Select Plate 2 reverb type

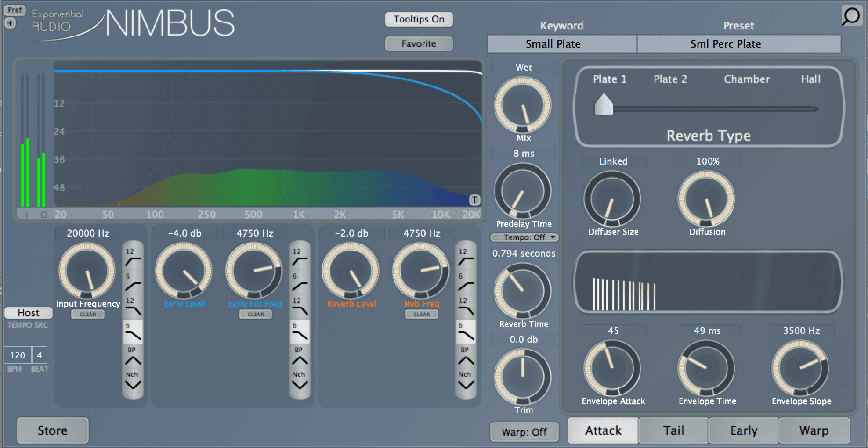[670, 79]
